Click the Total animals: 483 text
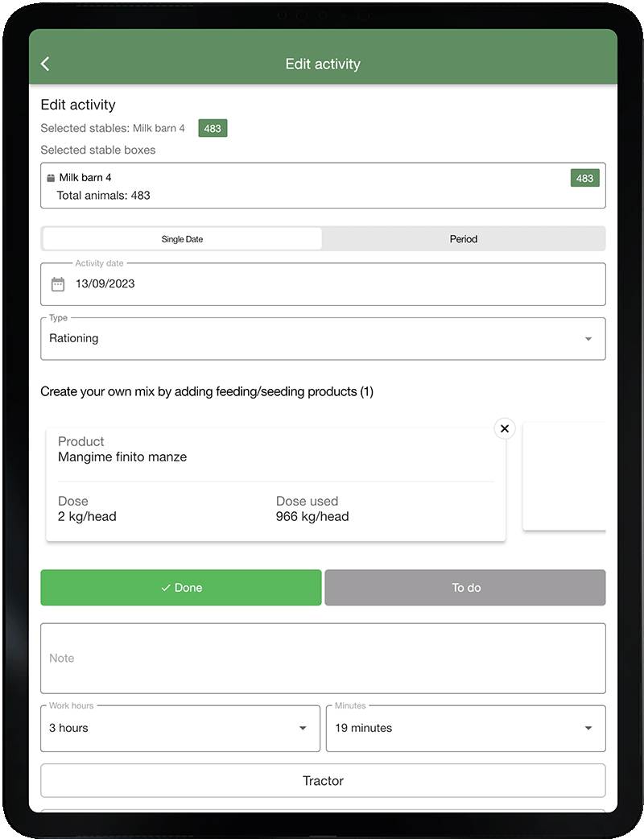This screenshot has width=644, height=839. 103,196
